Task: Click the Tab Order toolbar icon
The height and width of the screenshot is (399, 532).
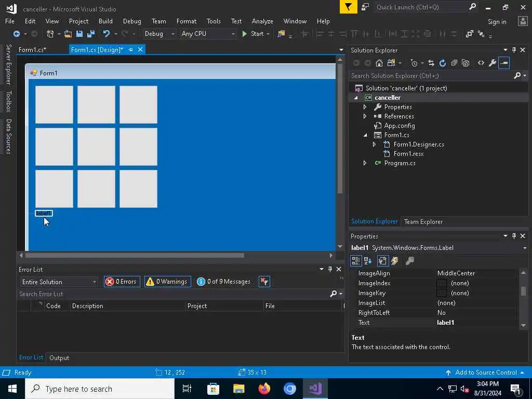Action: 481,34
